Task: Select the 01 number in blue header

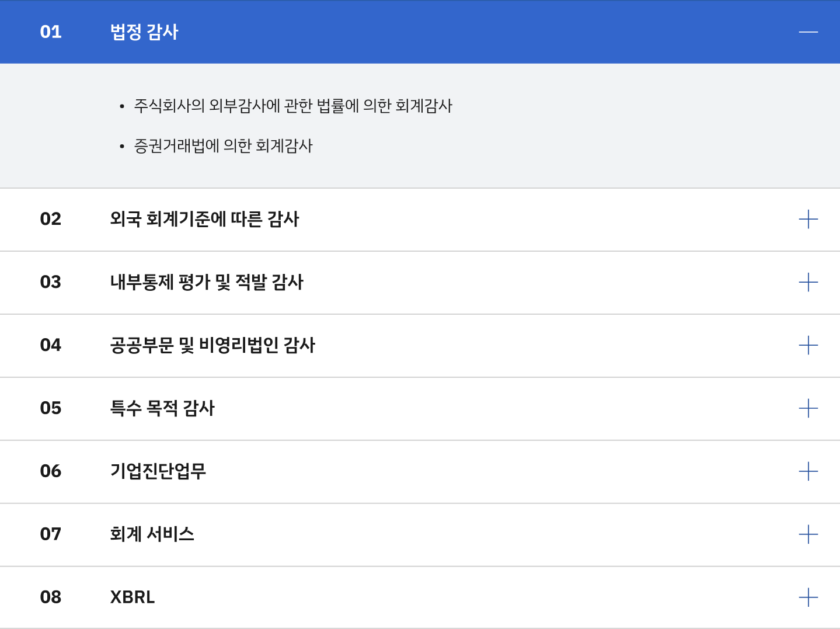Action: point(51,32)
